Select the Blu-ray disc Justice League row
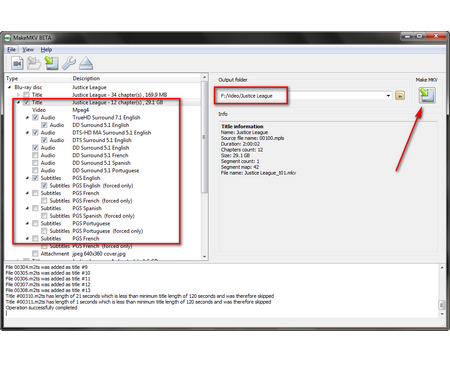Screen dimensions: 450x372 coord(103,87)
